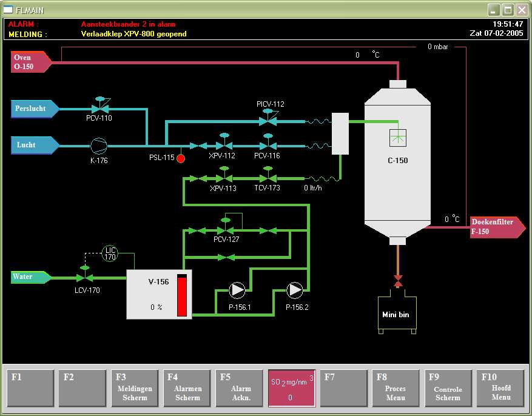The height and width of the screenshot is (416, 532).
Task: Click the PSL-115 red indicator lamp
Action: (180, 158)
